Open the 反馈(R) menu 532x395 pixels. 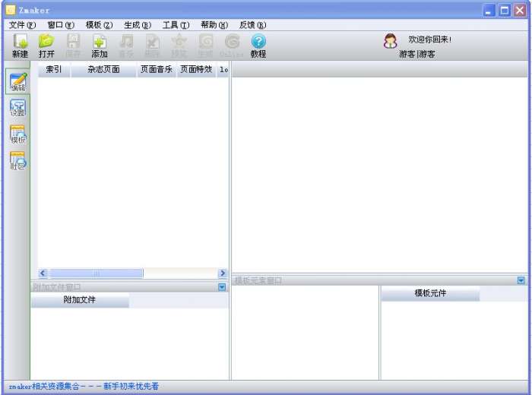click(x=252, y=25)
